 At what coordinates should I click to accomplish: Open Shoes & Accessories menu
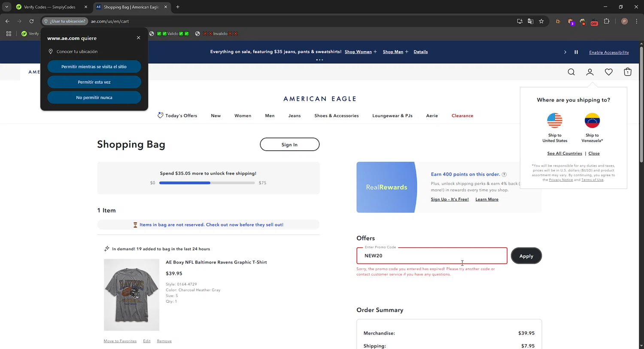tap(337, 115)
